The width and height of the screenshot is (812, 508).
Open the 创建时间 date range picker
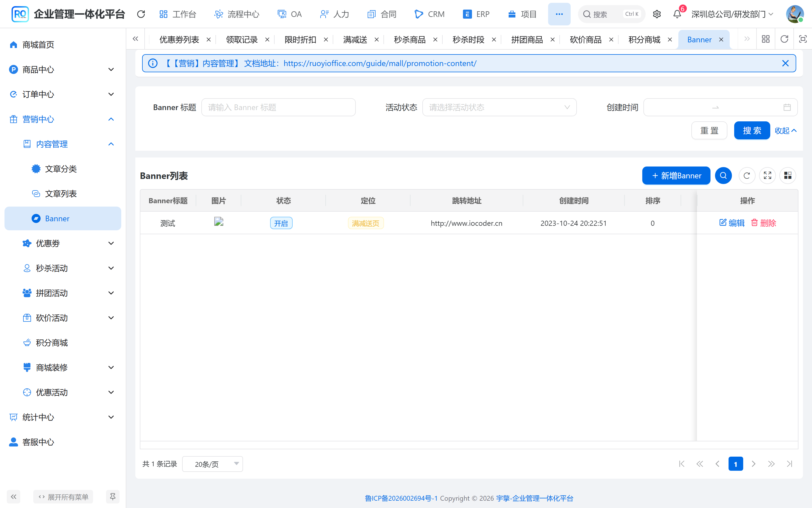[x=720, y=107]
